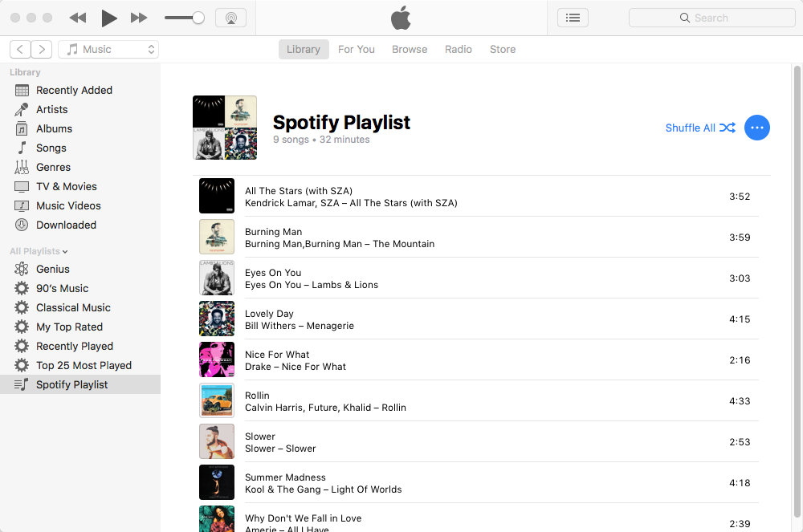Viewport: 803px width, 532px height.
Task: Click the Lovely Day album artwork
Action: (217, 319)
